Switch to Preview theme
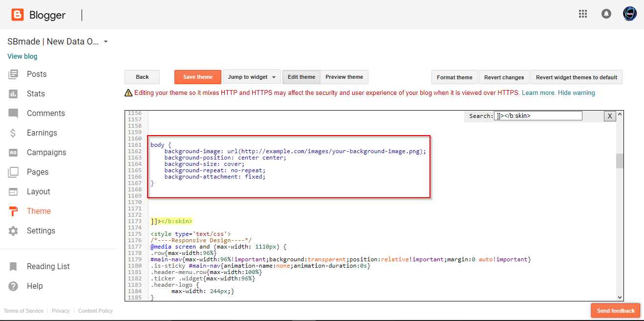644x321 pixels. coord(344,77)
